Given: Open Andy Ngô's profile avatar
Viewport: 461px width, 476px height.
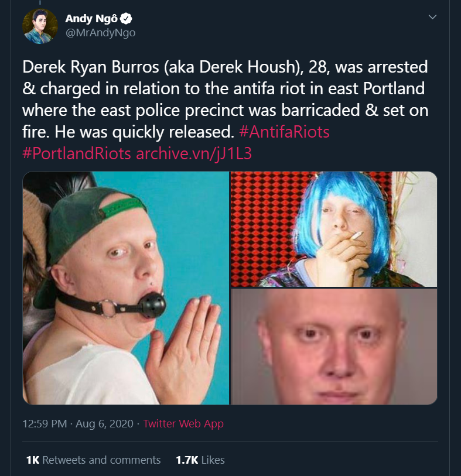Looking at the screenshot, I should (x=40, y=26).
